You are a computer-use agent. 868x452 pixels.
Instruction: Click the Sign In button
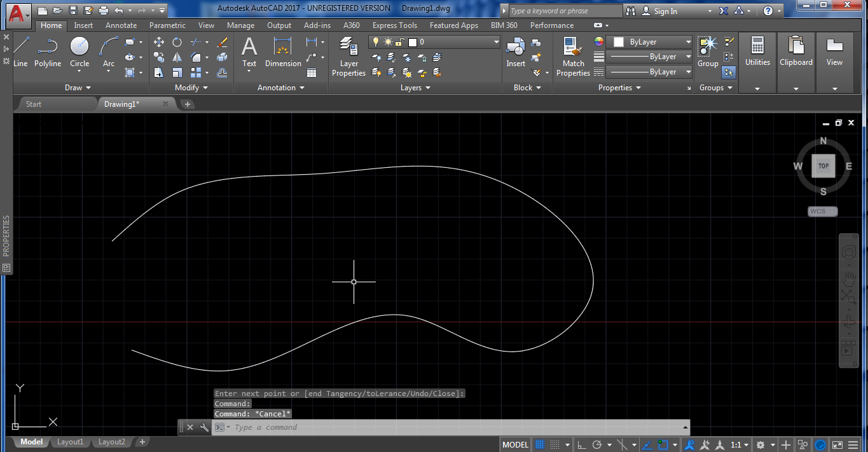point(665,10)
